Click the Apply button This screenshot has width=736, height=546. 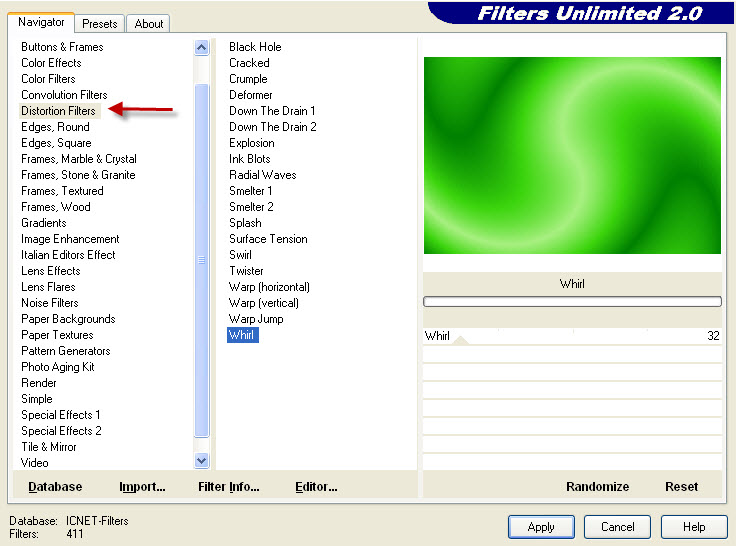click(x=541, y=527)
